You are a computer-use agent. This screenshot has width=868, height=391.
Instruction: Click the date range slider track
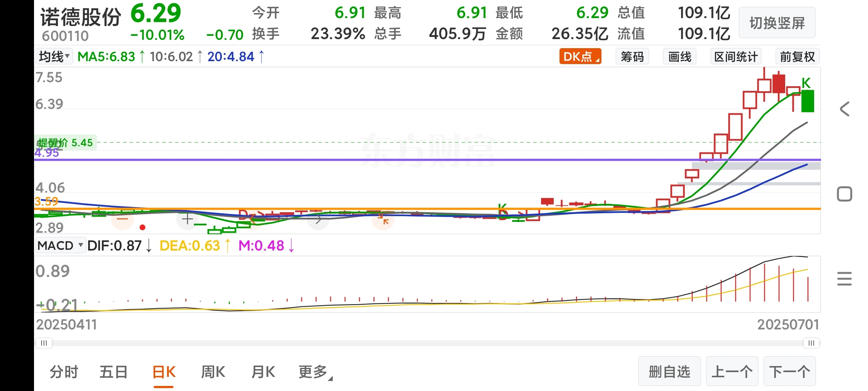(x=427, y=343)
